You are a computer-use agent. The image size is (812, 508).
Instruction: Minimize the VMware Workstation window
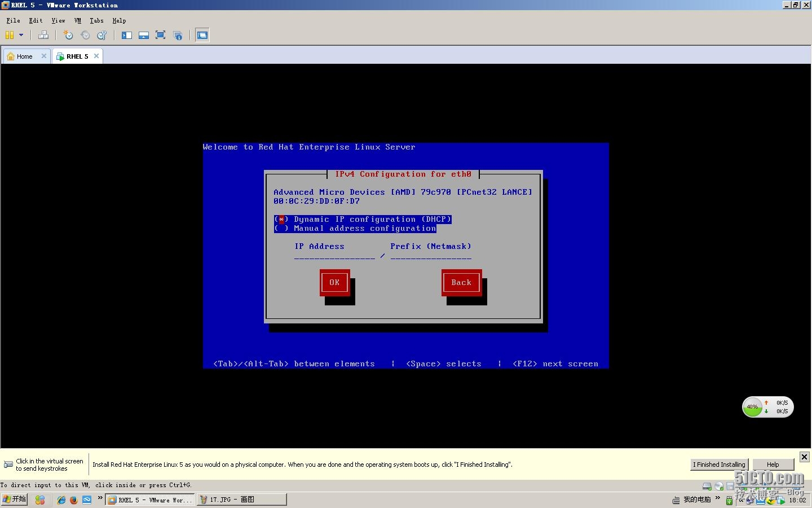click(x=787, y=5)
